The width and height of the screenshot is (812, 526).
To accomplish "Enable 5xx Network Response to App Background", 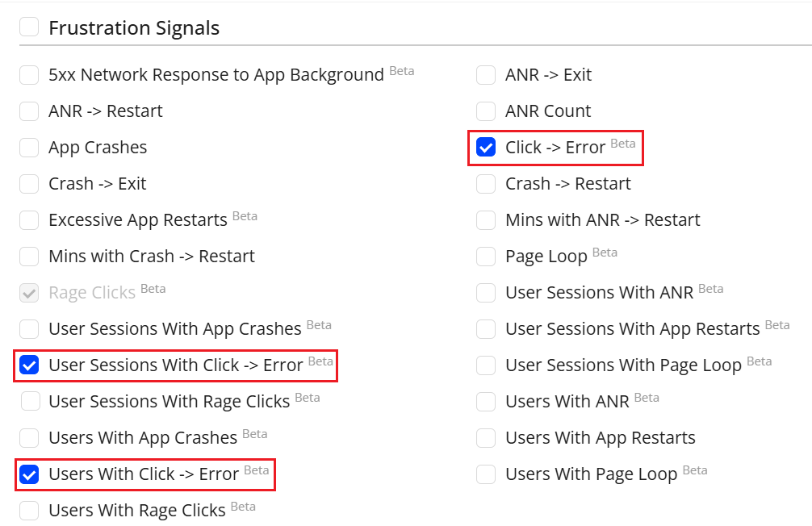I will click(29, 75).
